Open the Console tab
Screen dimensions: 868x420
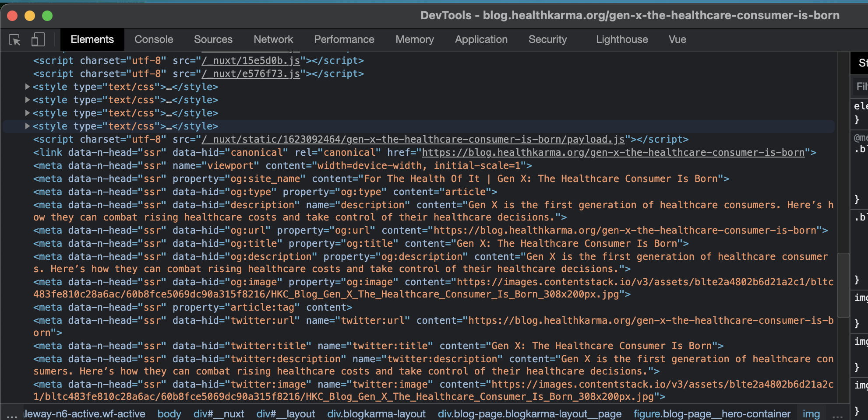tap(154, 39)
